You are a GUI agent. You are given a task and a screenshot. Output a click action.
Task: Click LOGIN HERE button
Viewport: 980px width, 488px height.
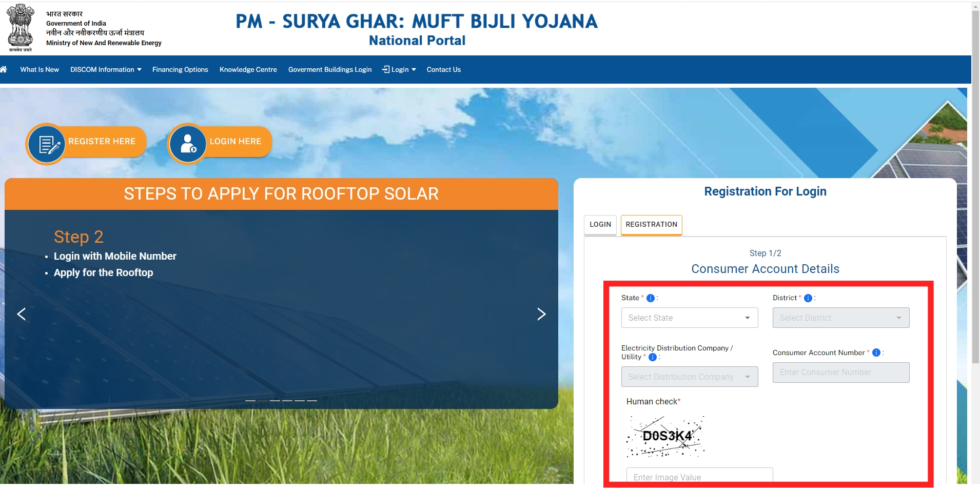236,141
